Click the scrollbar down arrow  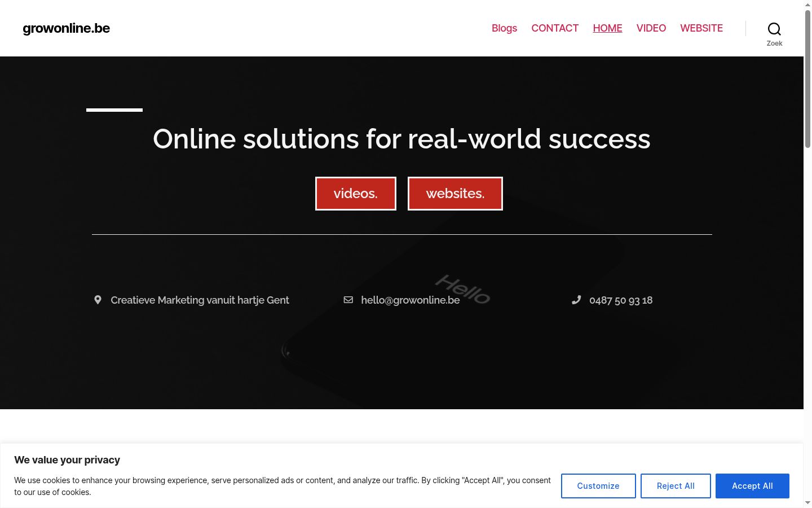(807, 502)
